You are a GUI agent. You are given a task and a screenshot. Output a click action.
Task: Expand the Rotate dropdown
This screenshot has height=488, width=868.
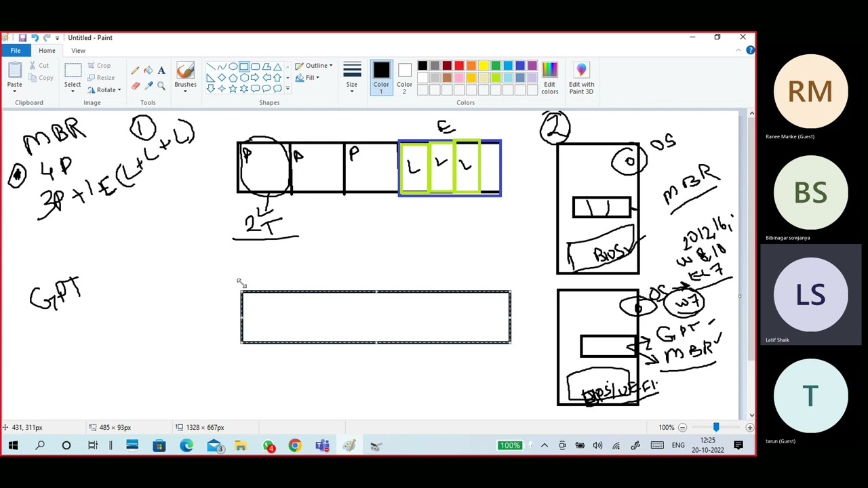click(x=119, y=90)
